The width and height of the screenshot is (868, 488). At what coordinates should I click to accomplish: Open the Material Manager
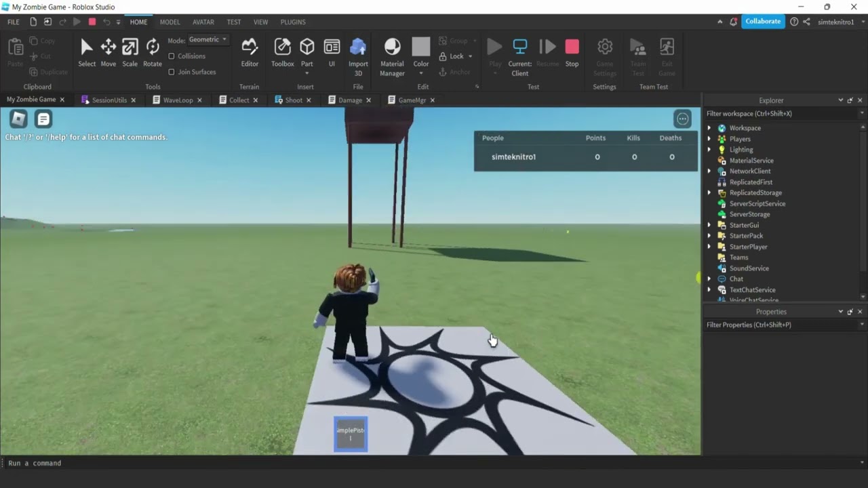click(x=392, y=57)
